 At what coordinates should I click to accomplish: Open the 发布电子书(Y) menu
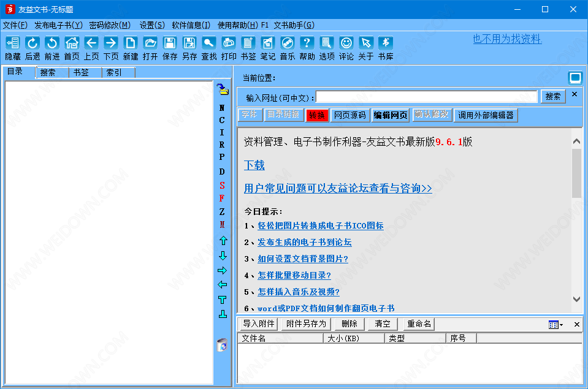point(58,25)
